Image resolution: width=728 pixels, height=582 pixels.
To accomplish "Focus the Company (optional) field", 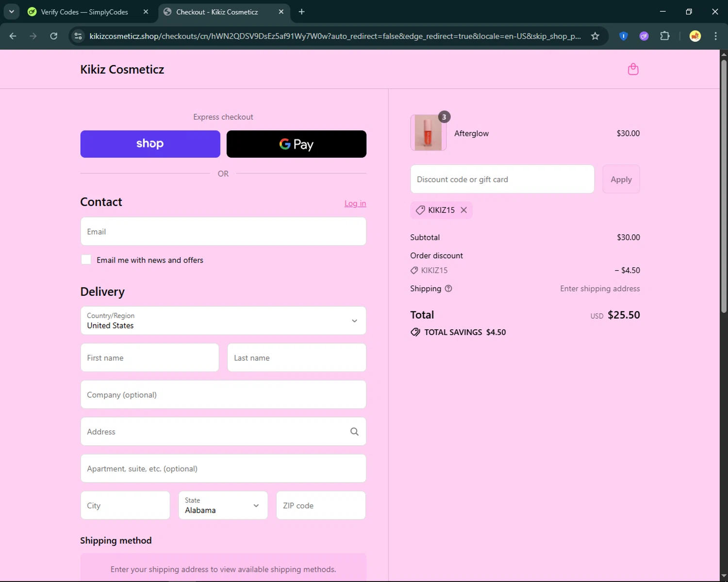I will click(x=223, y=395).
